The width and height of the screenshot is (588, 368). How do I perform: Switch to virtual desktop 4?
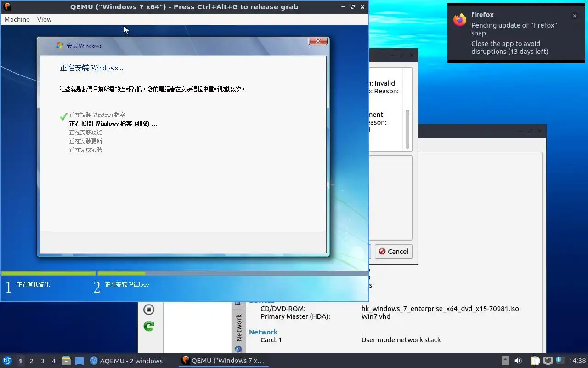coord(53,361)
